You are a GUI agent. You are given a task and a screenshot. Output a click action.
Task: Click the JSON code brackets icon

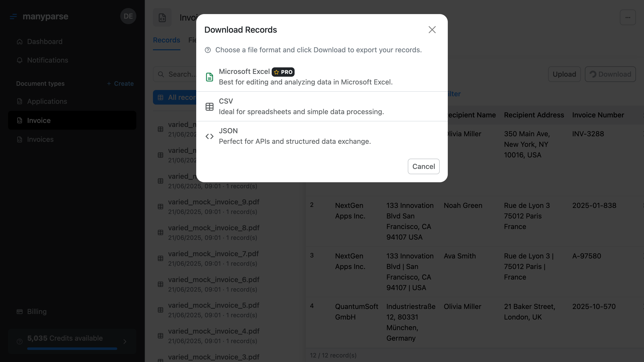click(x=209, y=136)
